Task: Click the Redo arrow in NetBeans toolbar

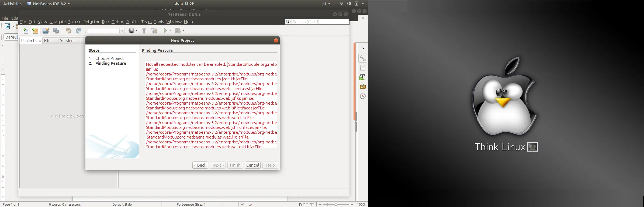Action: pyautogui.click(x=78, y=31)
